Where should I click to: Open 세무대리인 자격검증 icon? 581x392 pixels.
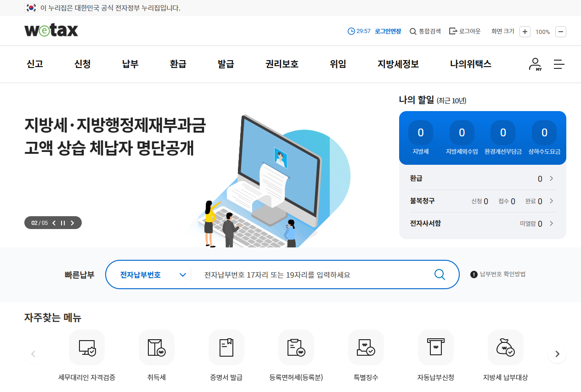(87, 347)
